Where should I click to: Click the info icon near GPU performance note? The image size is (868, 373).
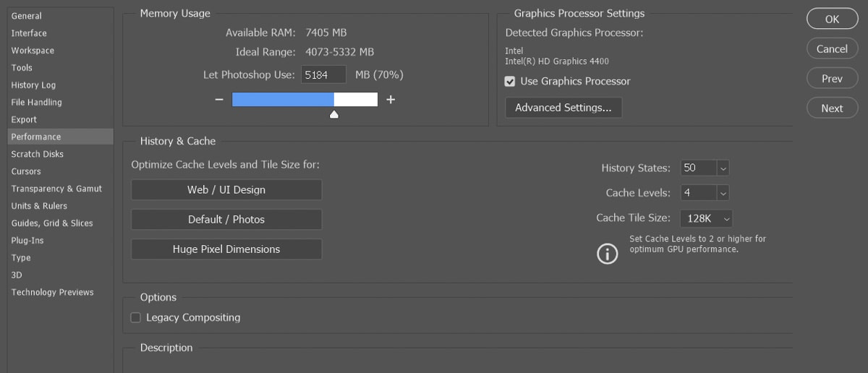pyautogui.click(x=608, y=253)
